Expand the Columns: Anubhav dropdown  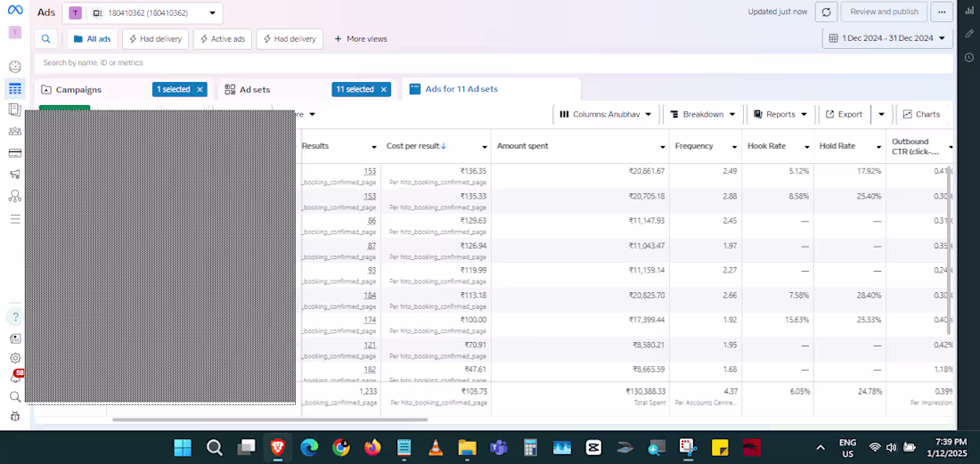(x=606, y=114)
